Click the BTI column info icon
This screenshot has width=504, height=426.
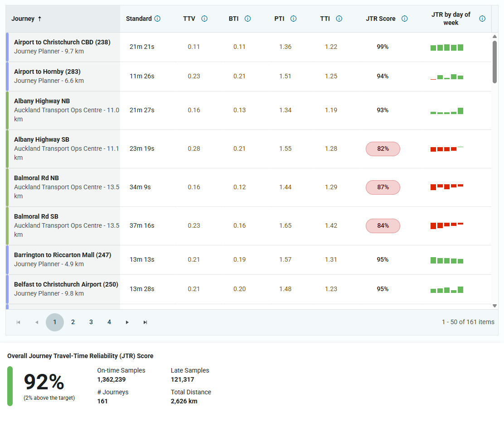(x=247, y=19)
